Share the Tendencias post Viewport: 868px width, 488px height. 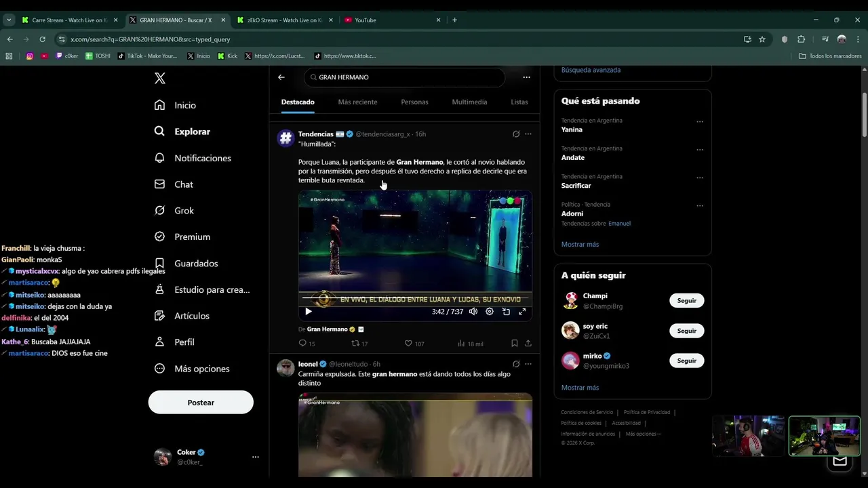click(x=528, y=344)
